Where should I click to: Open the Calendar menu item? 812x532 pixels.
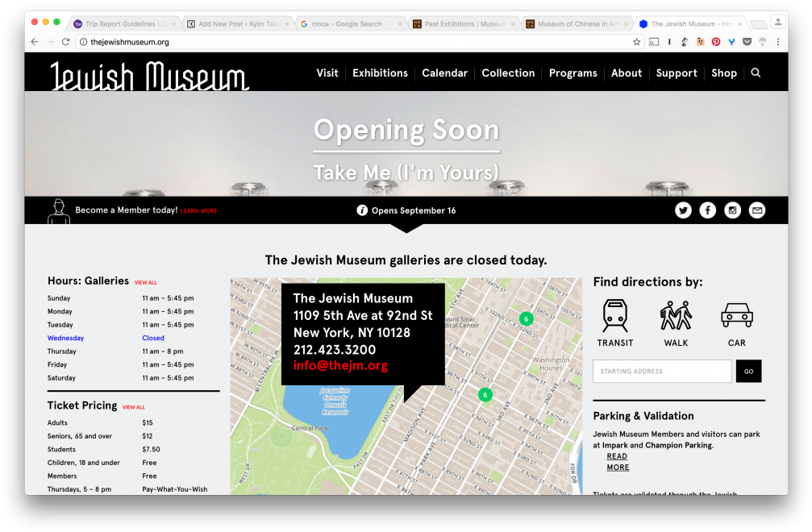(x=445, y=73)
